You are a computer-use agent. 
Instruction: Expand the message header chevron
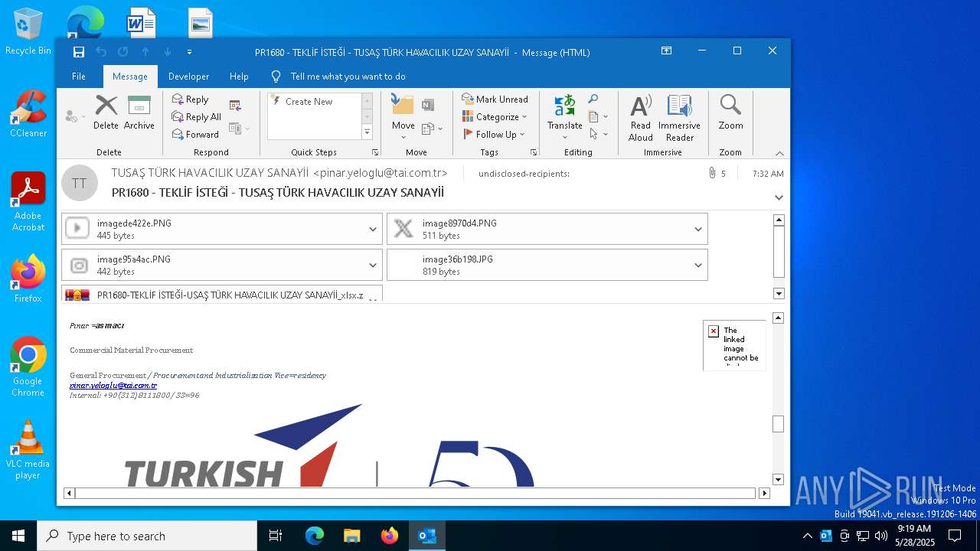click(x=779, y=197)
